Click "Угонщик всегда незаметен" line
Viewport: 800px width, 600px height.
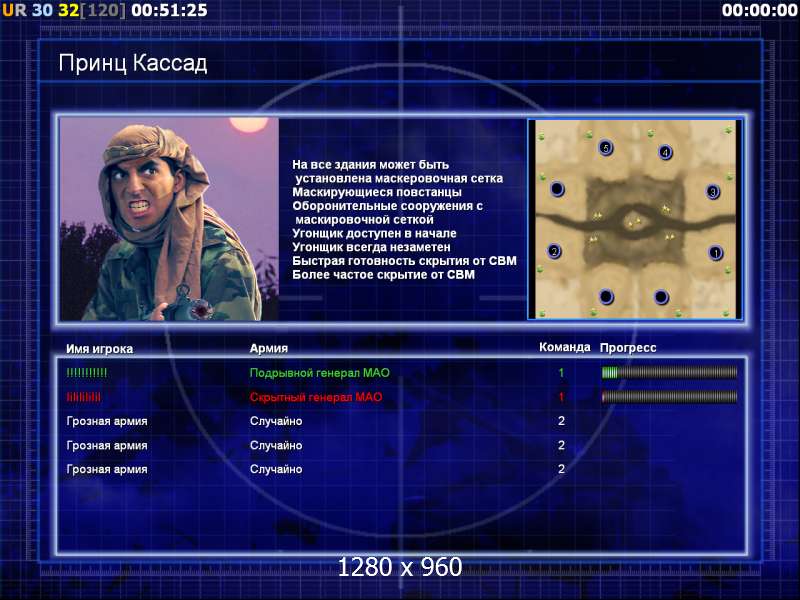(371, 247)
